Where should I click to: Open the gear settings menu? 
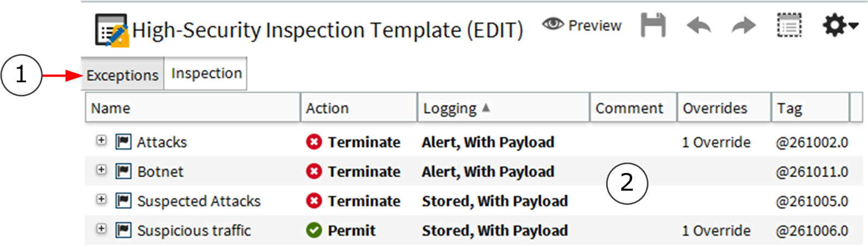click(x=840, y=25)
